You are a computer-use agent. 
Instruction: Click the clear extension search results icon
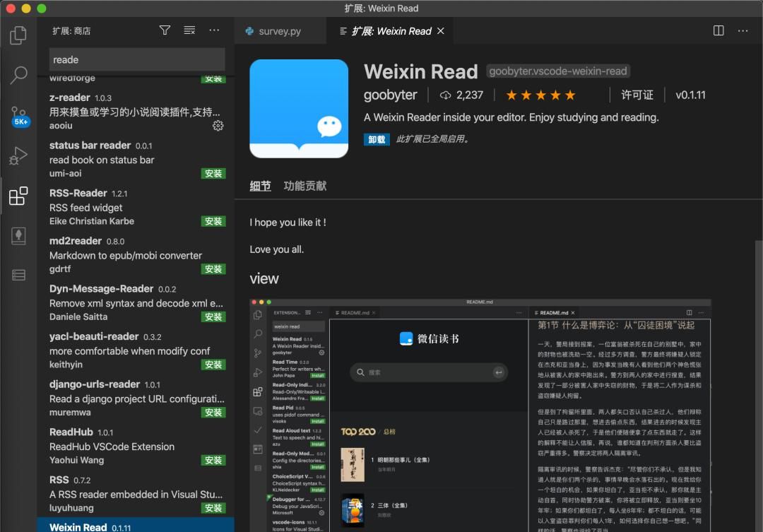pos(189,30)
